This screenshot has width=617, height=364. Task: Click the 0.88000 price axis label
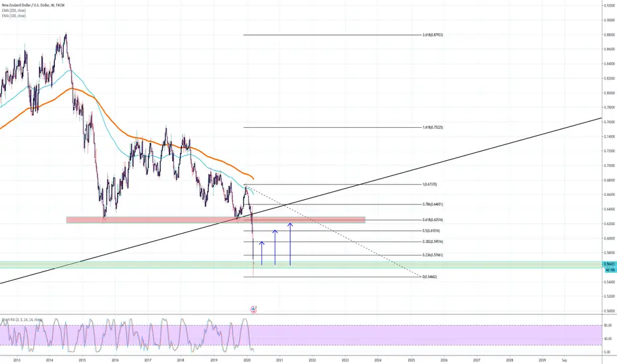pos(610,34)
